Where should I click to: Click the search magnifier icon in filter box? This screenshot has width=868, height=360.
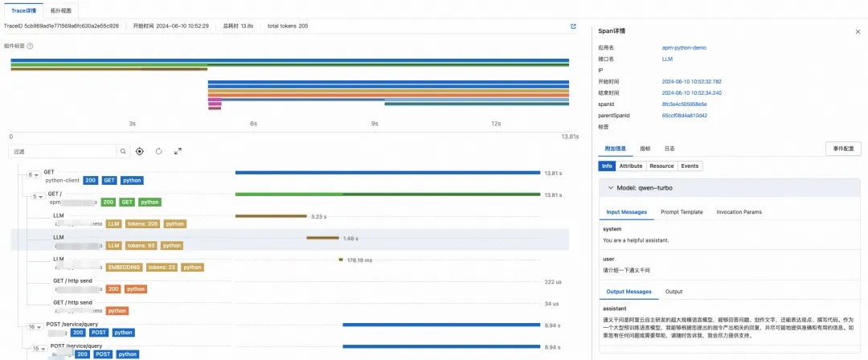pos(123,151)
